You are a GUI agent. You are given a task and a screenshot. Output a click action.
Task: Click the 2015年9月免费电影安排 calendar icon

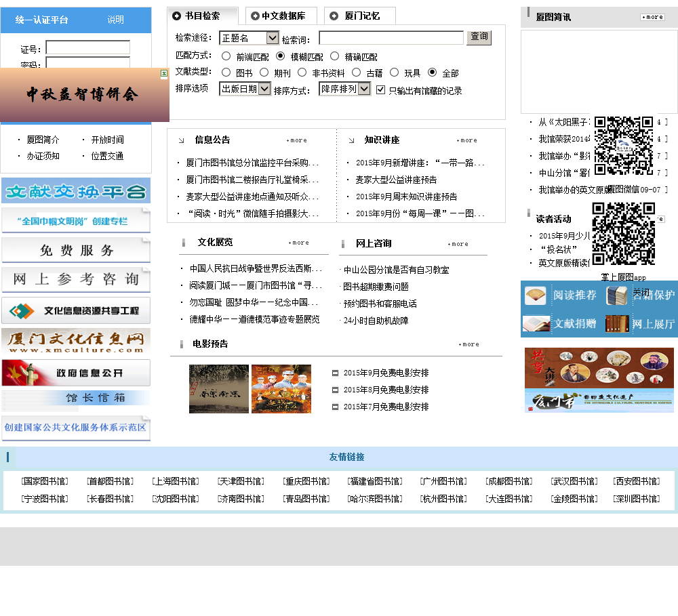335,373
